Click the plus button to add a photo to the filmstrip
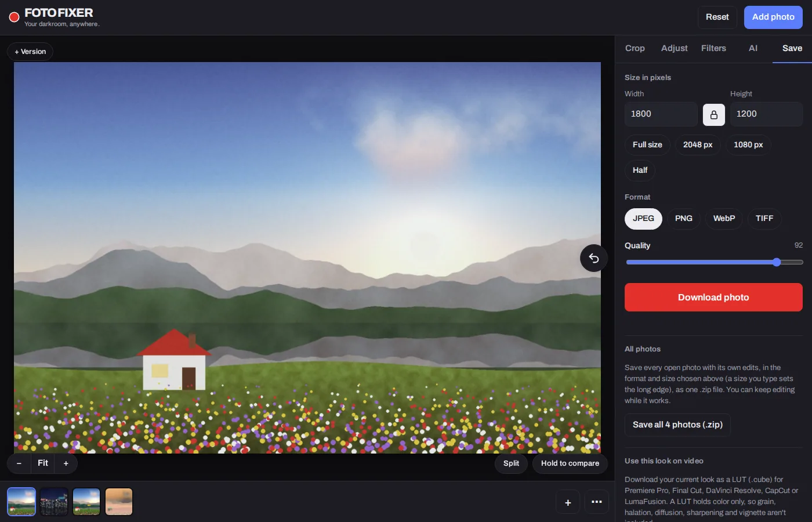Screen dimensions: 812x522 click(x=568, y=502)
